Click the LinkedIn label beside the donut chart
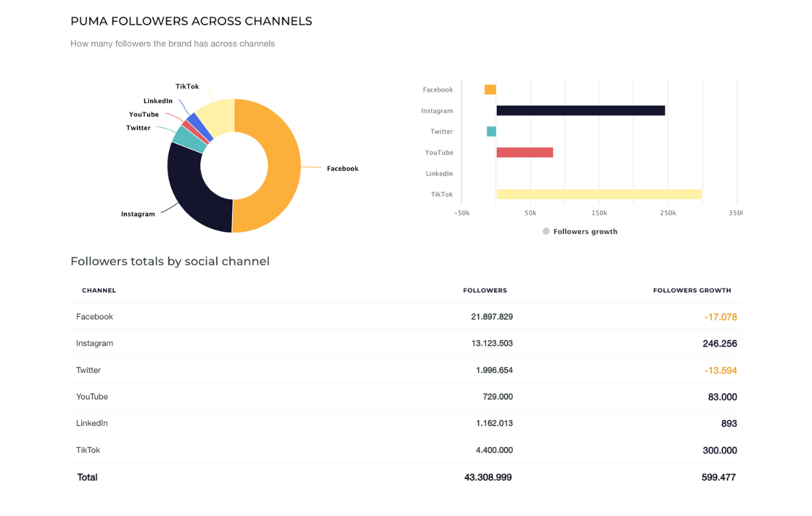The image size is (812, 516). tap(158, 101)
